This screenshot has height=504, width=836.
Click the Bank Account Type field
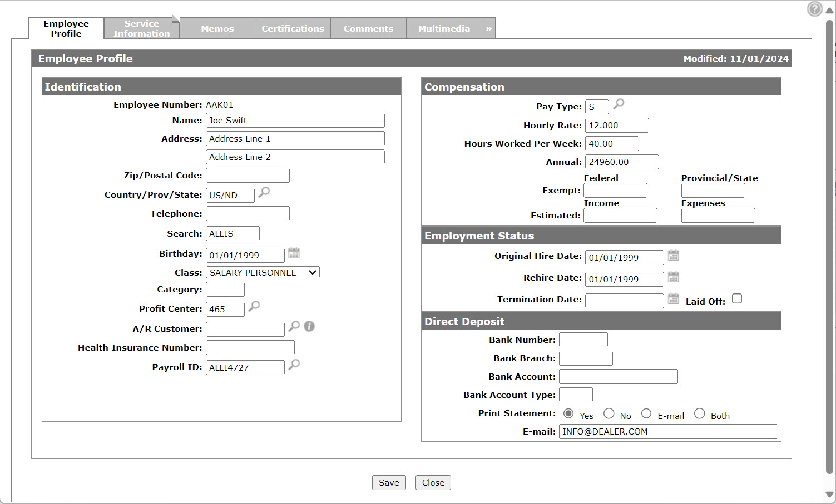(x=576, y=395)
